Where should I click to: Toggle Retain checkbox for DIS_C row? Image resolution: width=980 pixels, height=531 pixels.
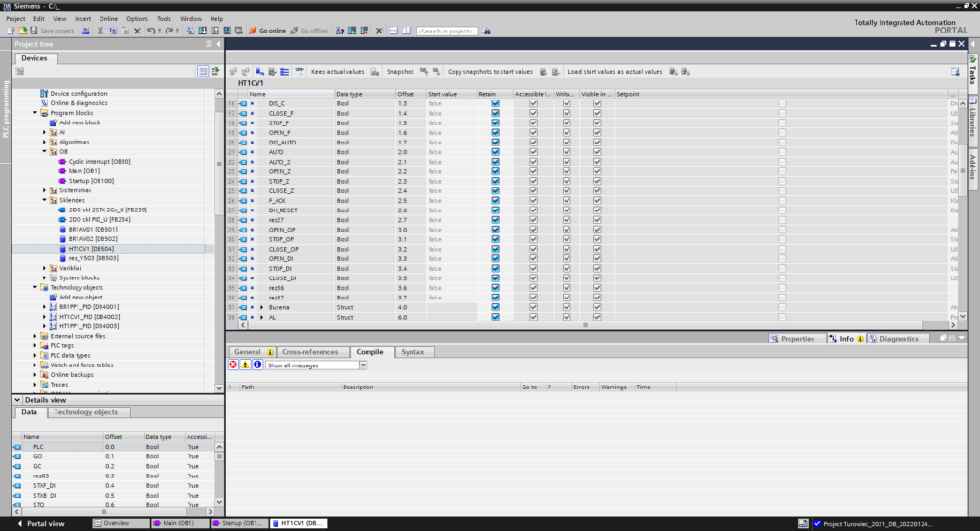pyautogui.click(x=495, y=103)
